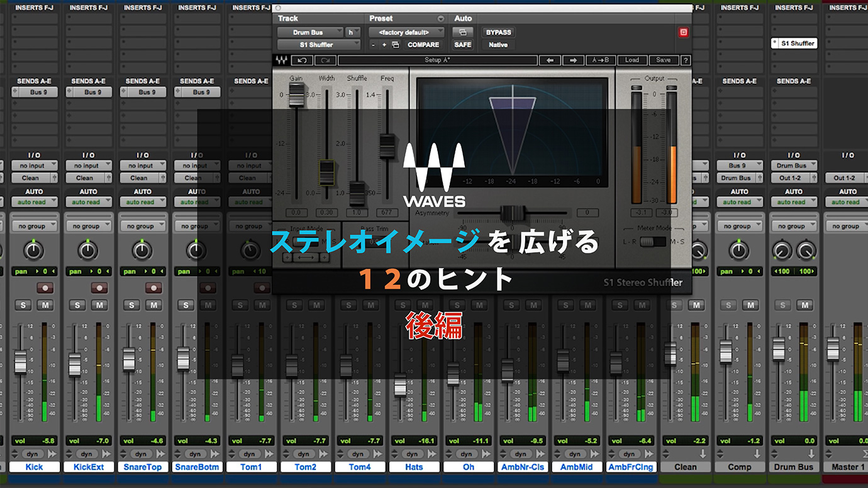Click the redo arrow in Waves toolbar
Viewport: 868px width, 488px height.
pos(325,60)
